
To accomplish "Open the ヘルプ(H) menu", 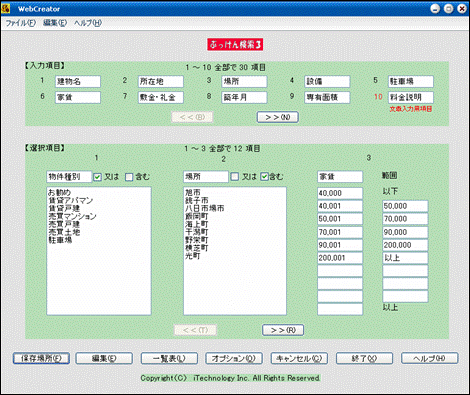I will click(88, 23).
